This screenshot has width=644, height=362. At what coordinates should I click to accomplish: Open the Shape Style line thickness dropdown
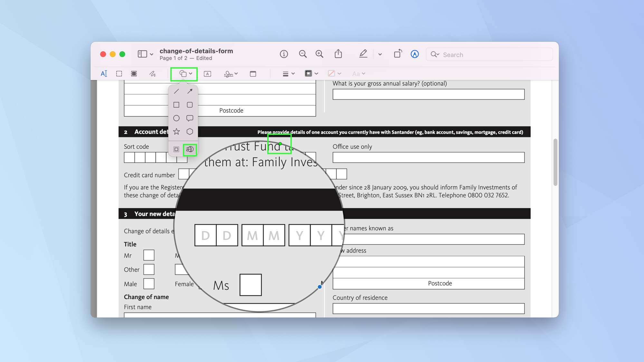click(x=288, y=73)
